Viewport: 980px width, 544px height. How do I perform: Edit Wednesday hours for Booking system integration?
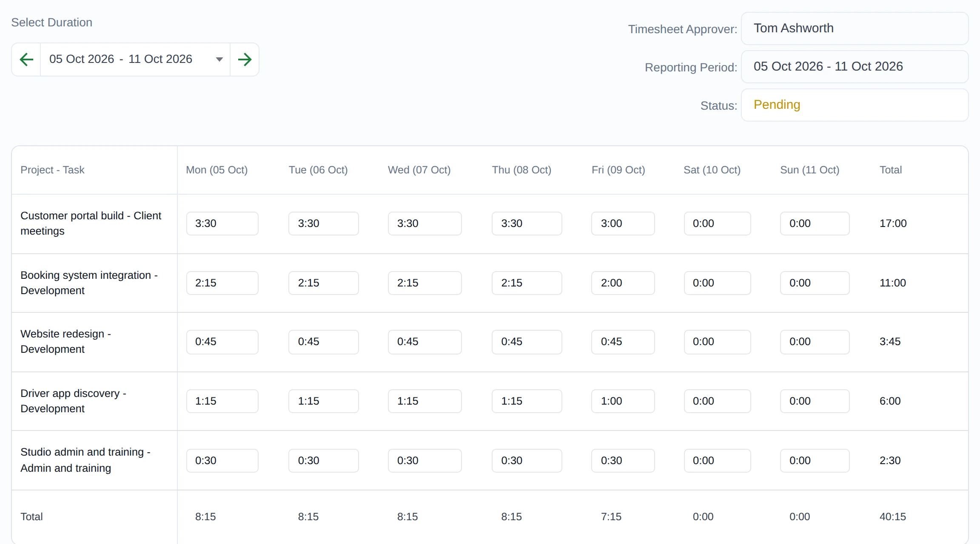[425, 283]
